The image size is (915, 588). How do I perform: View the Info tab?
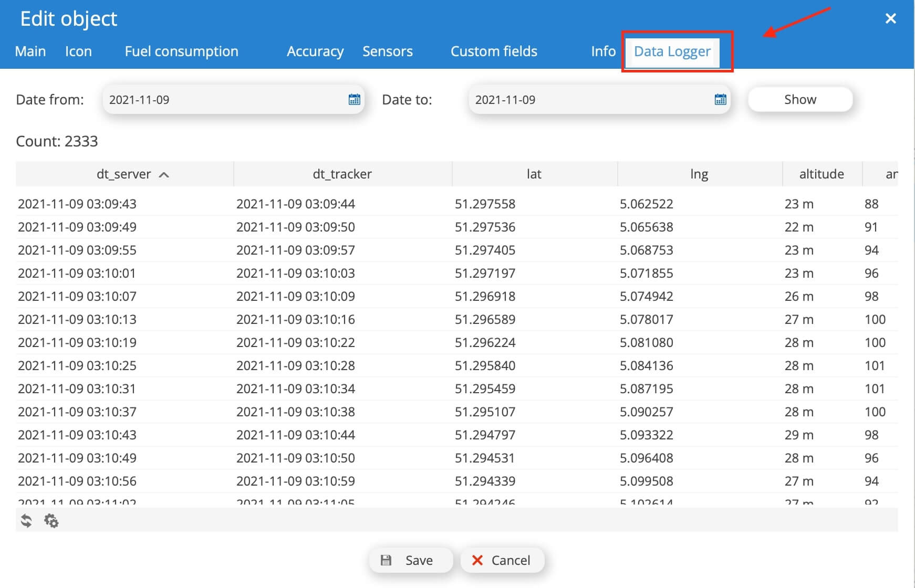(603, 51)
